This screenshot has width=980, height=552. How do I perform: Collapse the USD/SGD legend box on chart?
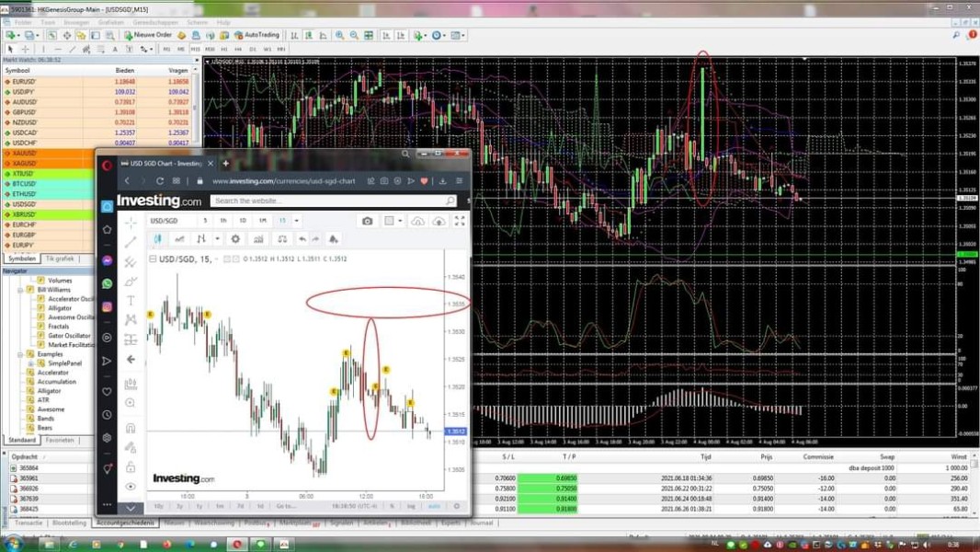coord(153,259)
